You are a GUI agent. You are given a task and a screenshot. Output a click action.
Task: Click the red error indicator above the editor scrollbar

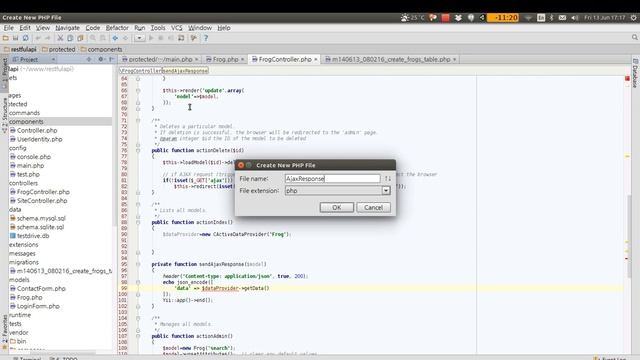(x=627, y=78)
